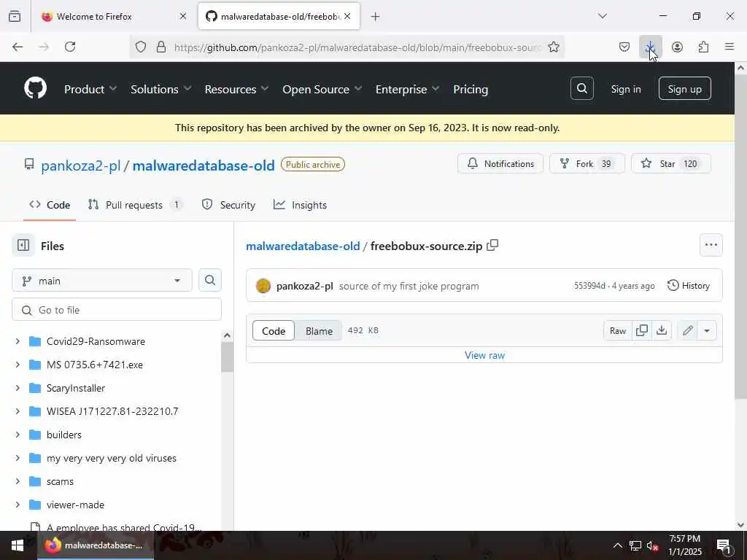List all tabs dropdown arrow
The image size is (747, 560).
[x=603, y=16]
